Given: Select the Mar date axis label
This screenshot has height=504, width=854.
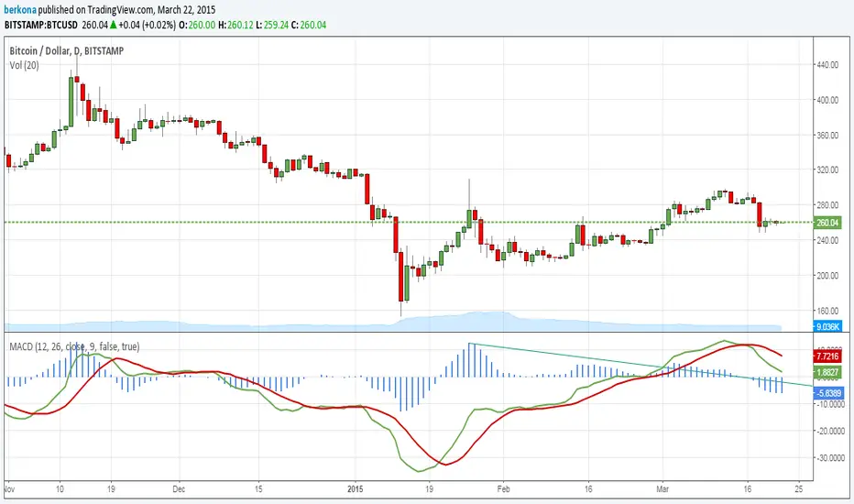Looking at the screenshot, I should coord(662,489).
